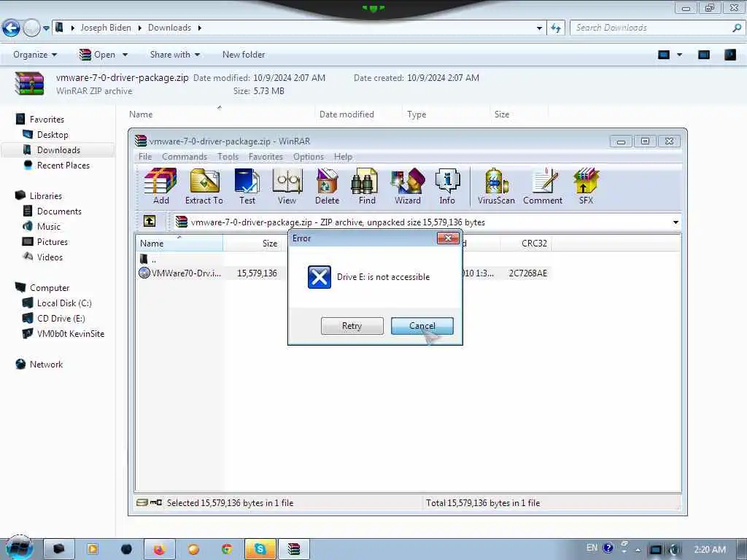Click the Find binoculars icon
This screenshot has width=747, height=560.
(366, 186)
